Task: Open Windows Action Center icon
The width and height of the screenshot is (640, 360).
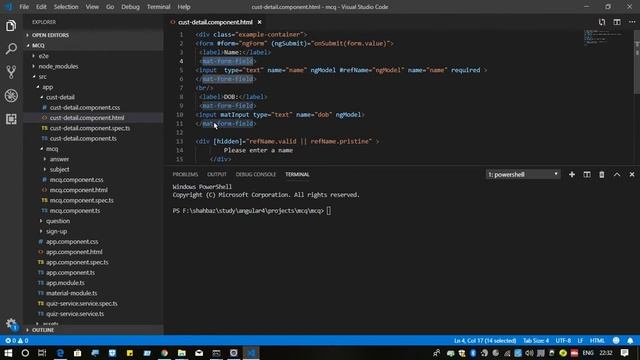Action: [x=624, y=353]
